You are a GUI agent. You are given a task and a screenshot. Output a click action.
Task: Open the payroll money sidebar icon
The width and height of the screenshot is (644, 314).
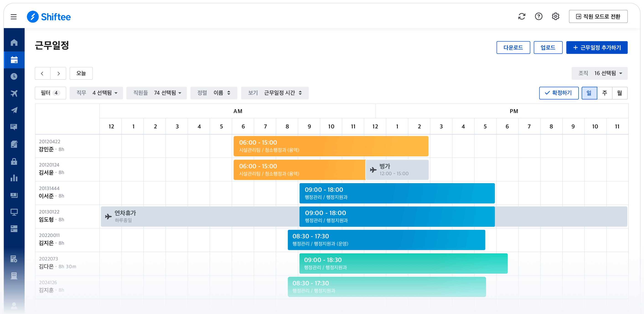[14, 195]
